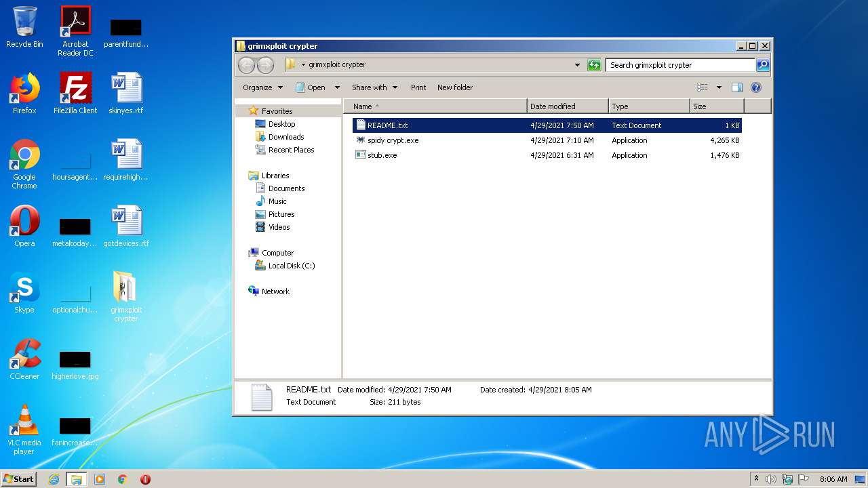868x488 pixels.
Task: Click the taskbar clock showing 8:06 AM
Action: coord(833,479)
